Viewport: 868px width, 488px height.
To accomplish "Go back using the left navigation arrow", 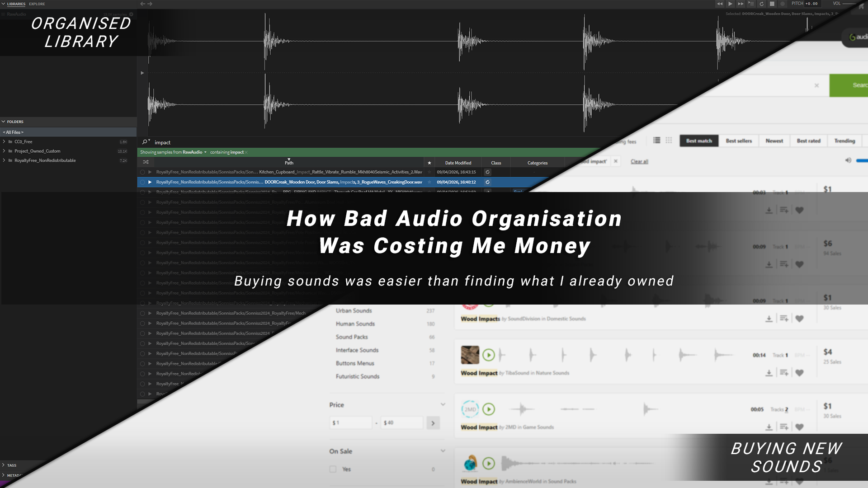I will [x=143, y=4].
